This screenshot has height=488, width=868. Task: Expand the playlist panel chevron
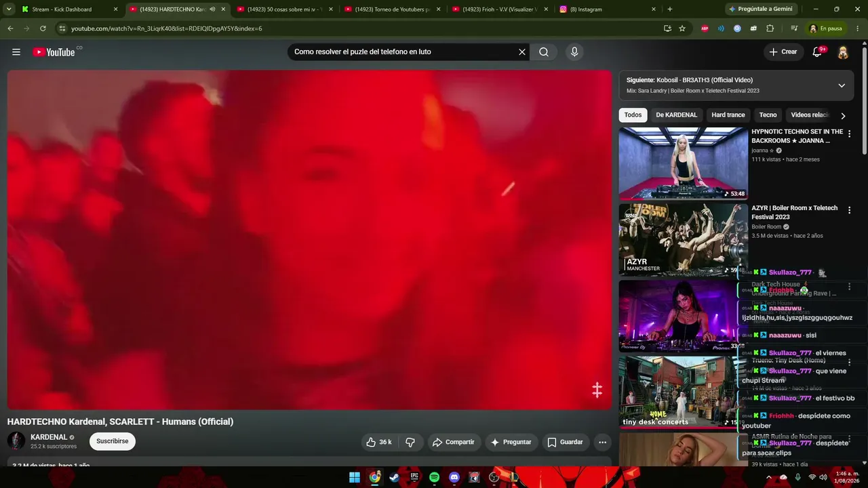point(842,85)
